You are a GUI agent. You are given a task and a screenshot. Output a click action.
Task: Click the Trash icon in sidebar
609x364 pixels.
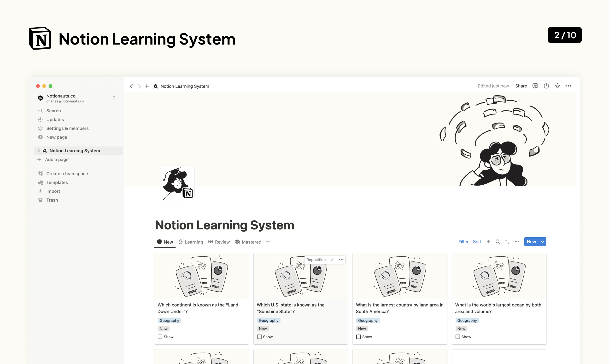(x=41, y=200)
